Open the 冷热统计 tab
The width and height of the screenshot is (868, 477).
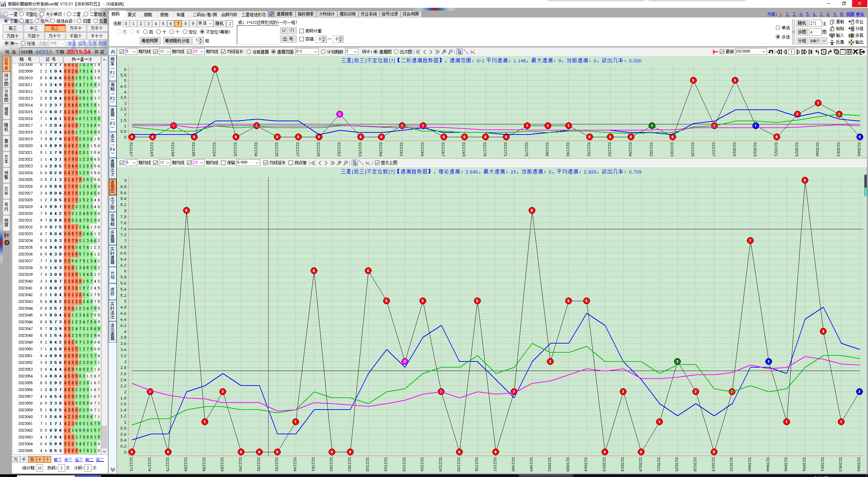click(327, 14)
